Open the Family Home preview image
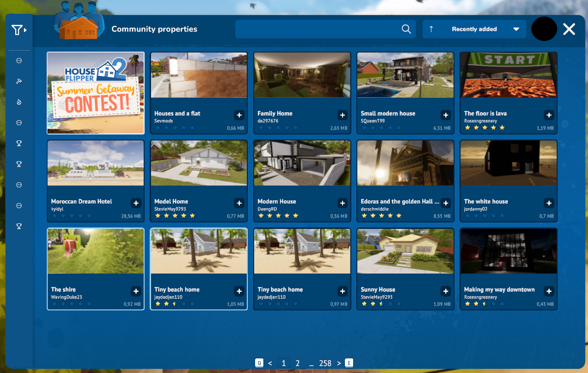This screenshot has height=373, width=588. pyautogui.click(x=302, y=75)
